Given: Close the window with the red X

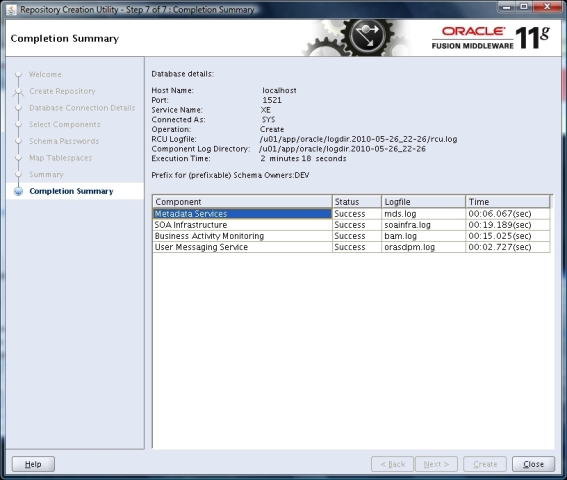Looking at the screenshot, I should [547, 7].
